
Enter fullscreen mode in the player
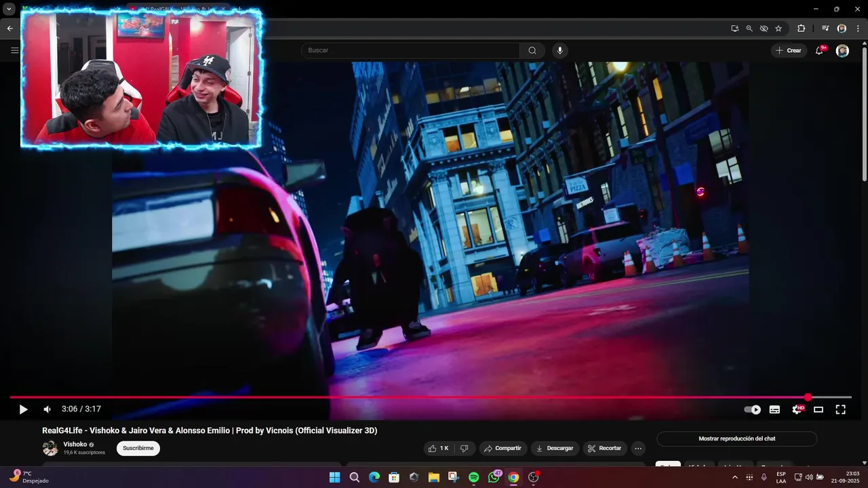[x=840, y=409]
